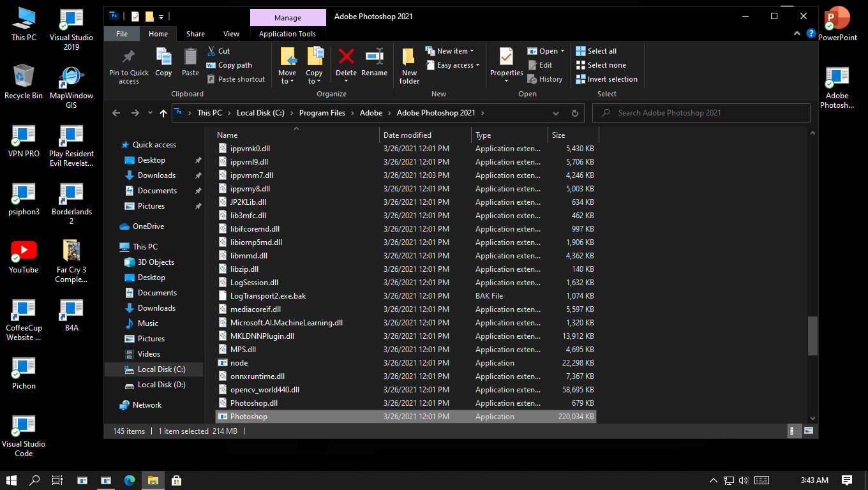Click the Copy ribbon icon
The height and width of the screenshot is (490, 868).
[x=163, y=62]
